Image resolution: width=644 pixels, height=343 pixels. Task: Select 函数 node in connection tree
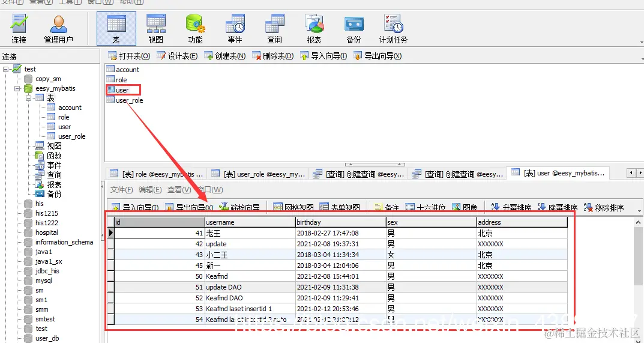click(54, 156)
